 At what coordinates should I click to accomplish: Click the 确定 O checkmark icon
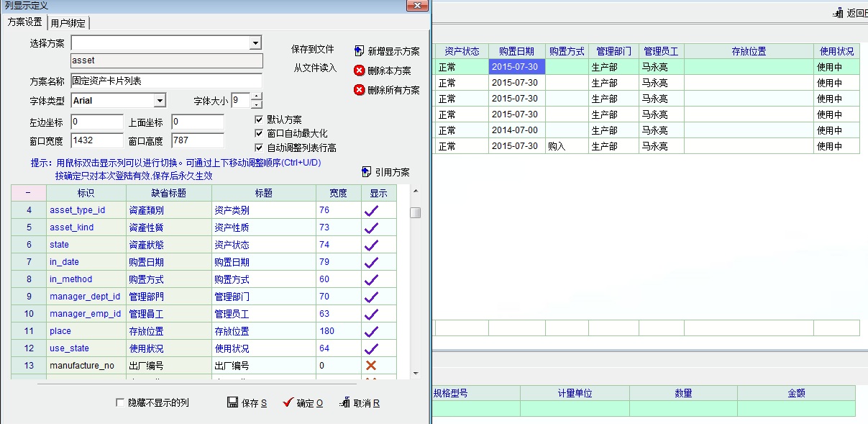[288, 402]
